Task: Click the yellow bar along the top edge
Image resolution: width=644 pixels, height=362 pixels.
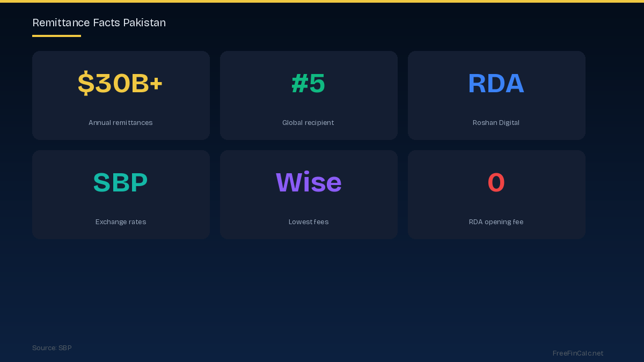Action: tap(322, 1)
